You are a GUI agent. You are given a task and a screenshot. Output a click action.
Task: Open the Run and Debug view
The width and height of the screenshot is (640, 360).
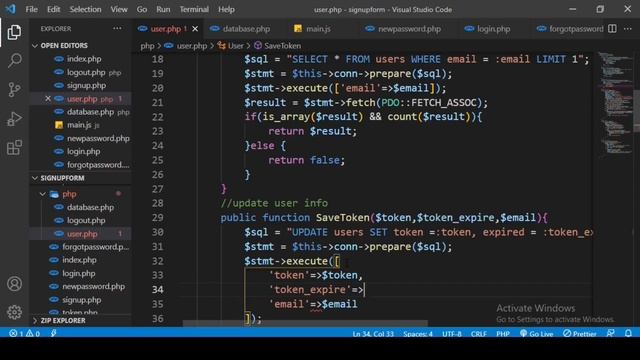(x=14, y=119)
